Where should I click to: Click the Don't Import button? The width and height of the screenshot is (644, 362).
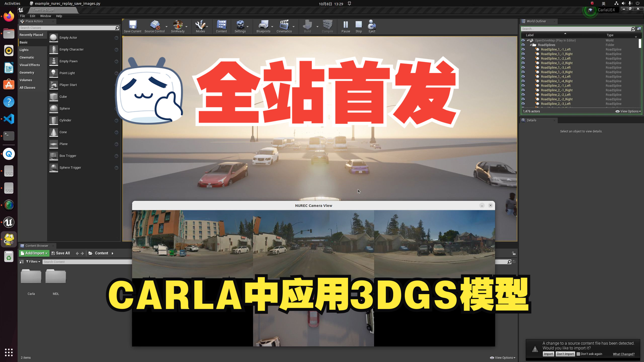(565, 354)
